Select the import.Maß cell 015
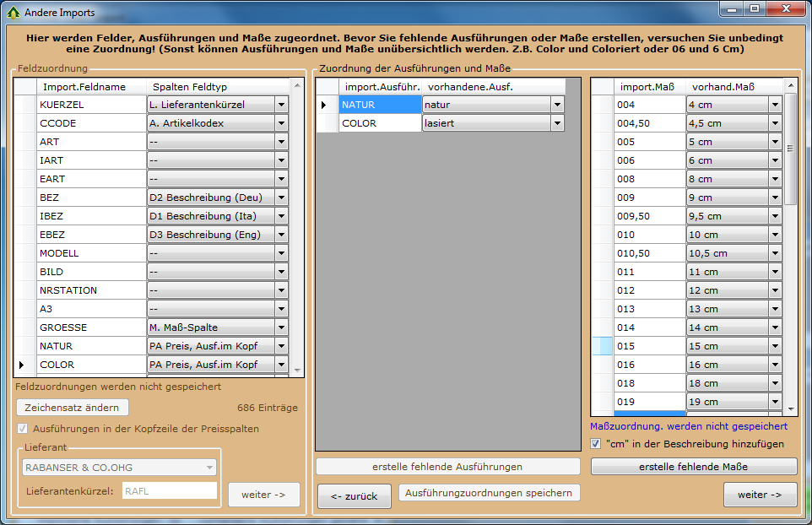The height and width of the screenshot is (525, 812). (649, 346)
